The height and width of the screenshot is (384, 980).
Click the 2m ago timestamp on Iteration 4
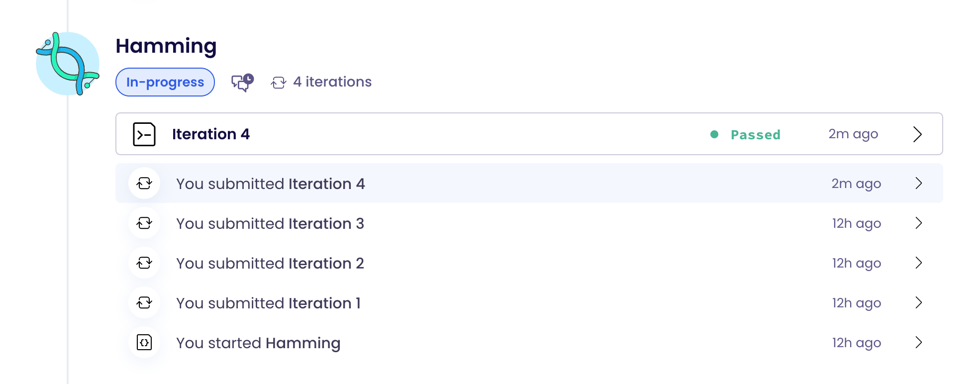coord(853,134)
